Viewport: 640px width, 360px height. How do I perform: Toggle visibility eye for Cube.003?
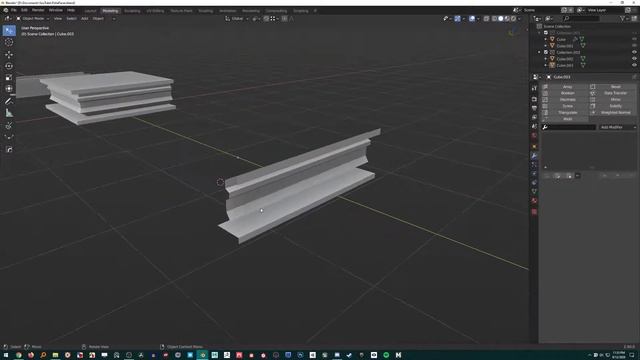[634, 65]
